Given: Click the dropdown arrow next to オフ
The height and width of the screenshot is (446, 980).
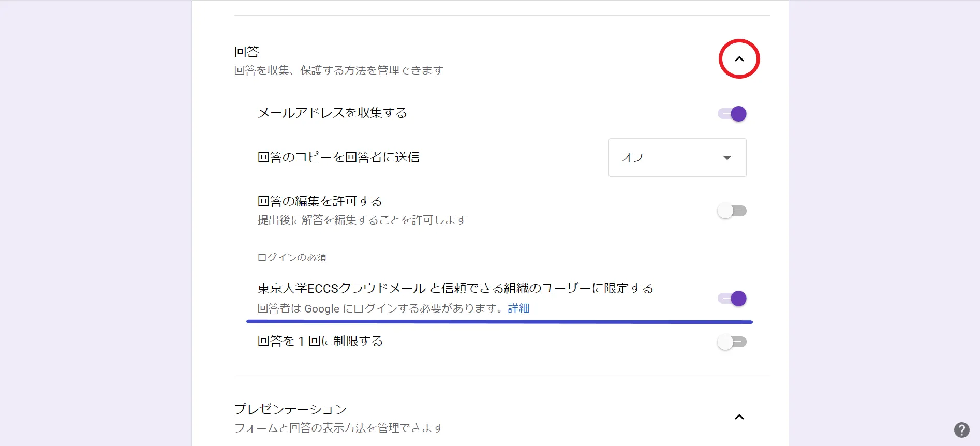Looking at the screenshot, I should tap(727, 158).
